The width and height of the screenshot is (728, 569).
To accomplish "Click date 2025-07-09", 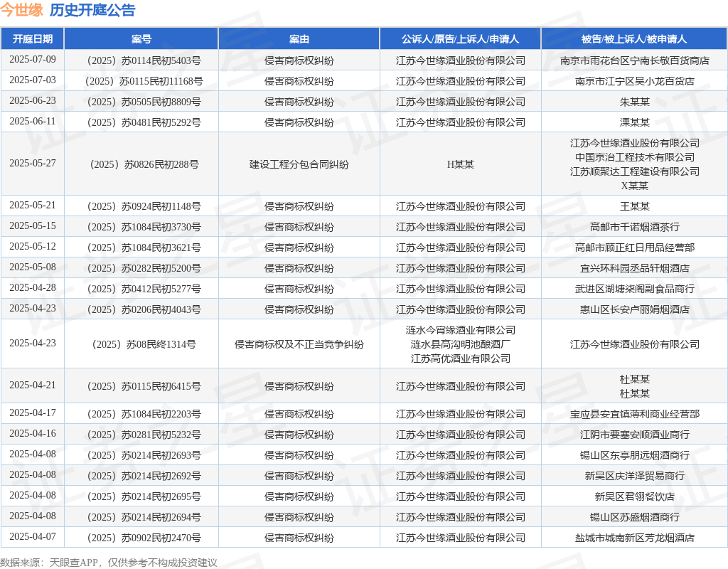I will point(33,60).
